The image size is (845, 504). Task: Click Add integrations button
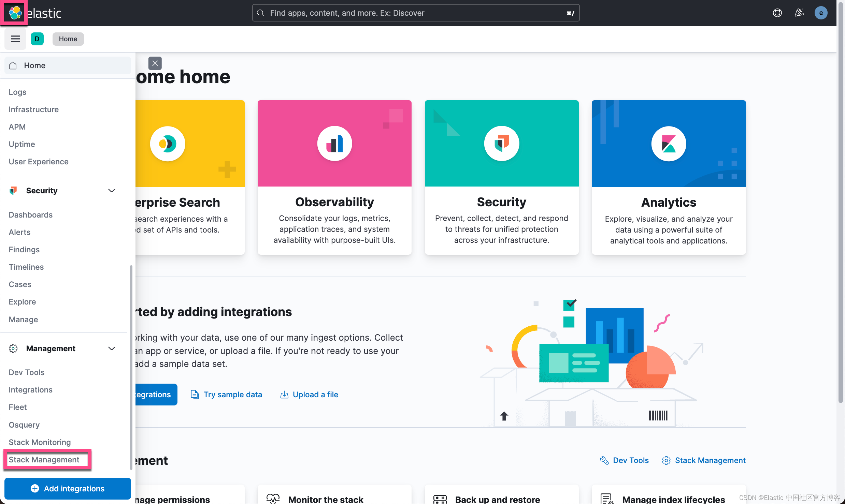click(x=68, y=488)
